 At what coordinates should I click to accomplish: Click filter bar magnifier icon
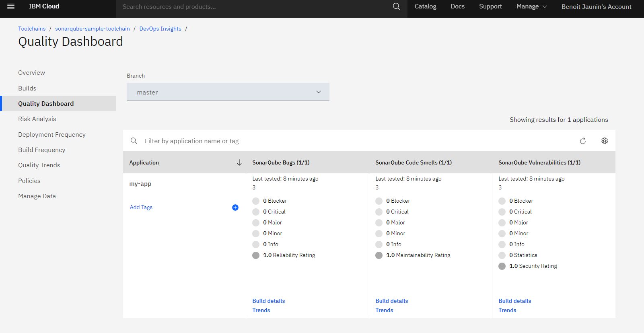tap(134, 141)
